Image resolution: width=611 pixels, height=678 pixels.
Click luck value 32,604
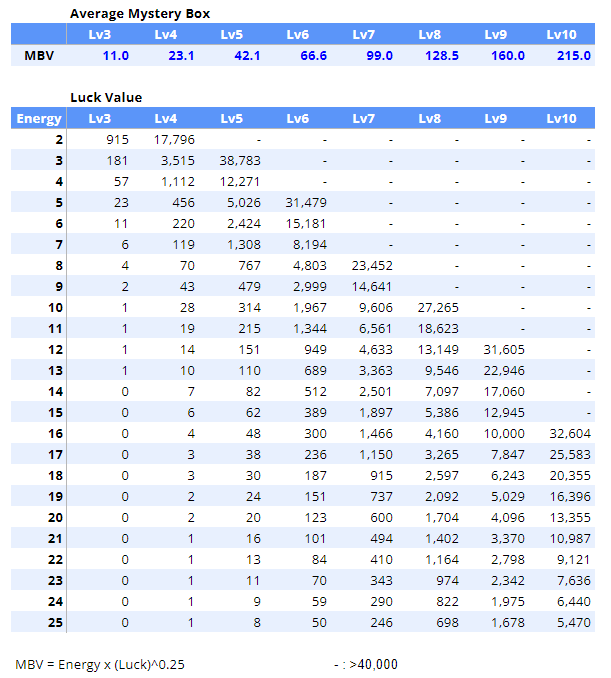pos(570,434)
